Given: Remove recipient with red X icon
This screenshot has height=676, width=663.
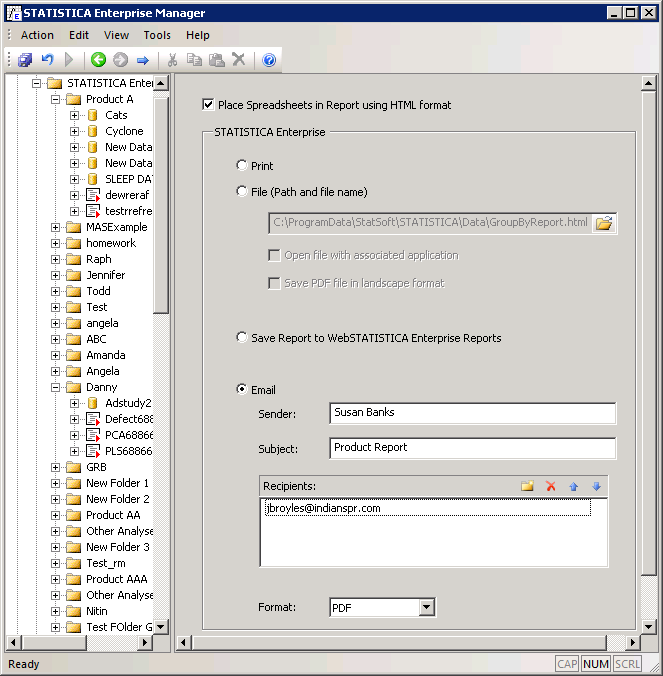Looking at the screenshot, I should point(550,486).
